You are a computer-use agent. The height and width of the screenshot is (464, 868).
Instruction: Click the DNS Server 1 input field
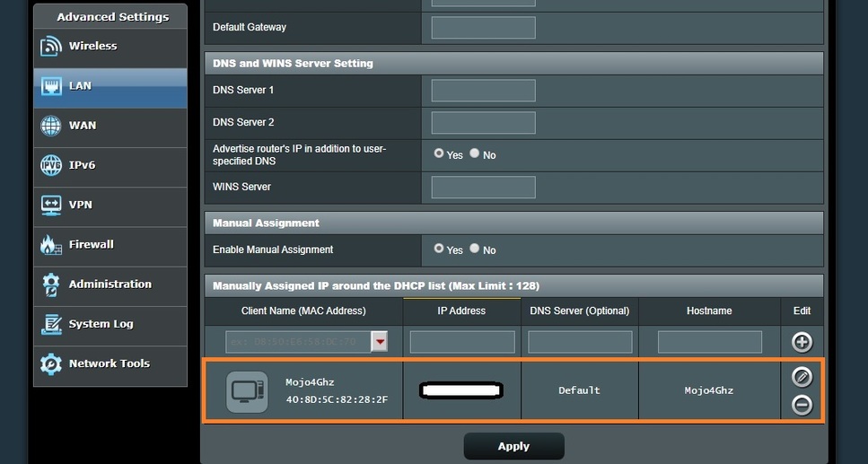[x=483, y=91]
